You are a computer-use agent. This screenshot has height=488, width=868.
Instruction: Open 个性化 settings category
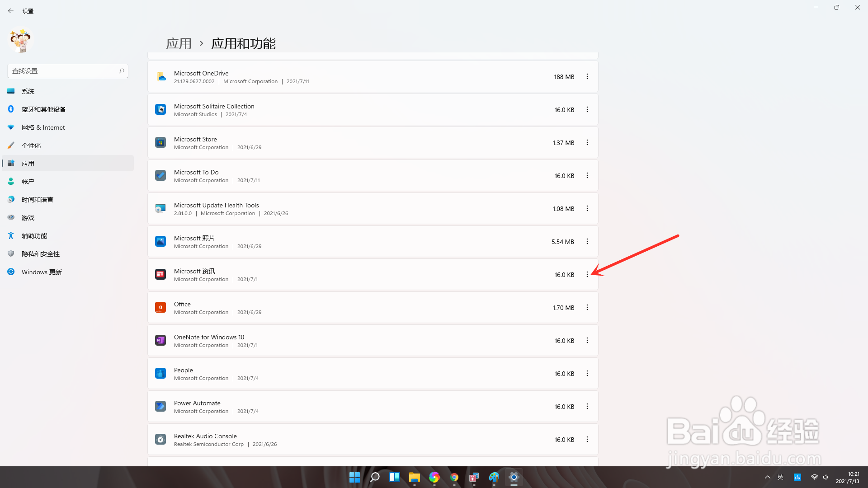click(68, 145)
